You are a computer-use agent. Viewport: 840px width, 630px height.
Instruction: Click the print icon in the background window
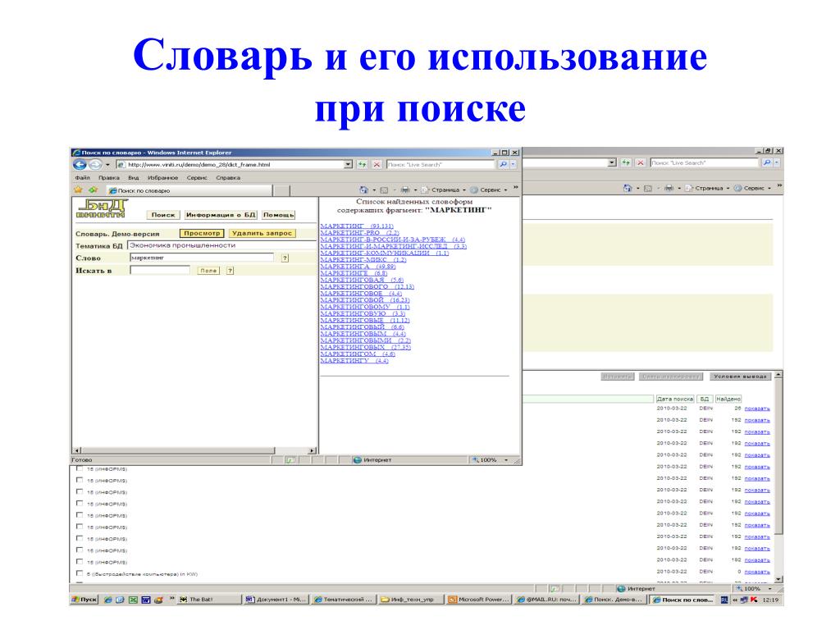[x=669, y=188]
